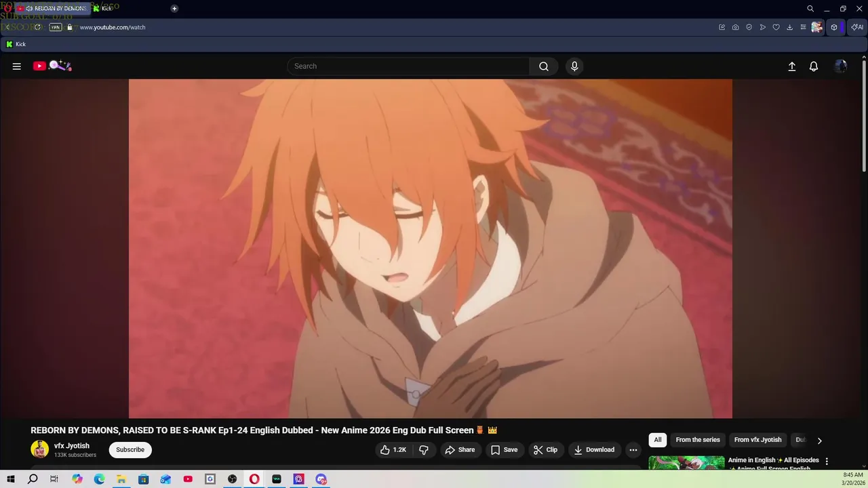868x488 pixels.
Task: Go to YouTube home via the logo
Action: click(52, 66)
